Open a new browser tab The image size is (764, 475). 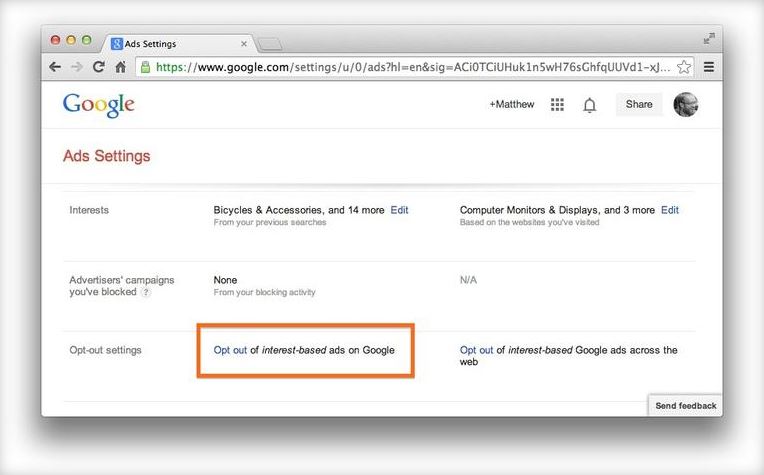click(x=269, y=45)
